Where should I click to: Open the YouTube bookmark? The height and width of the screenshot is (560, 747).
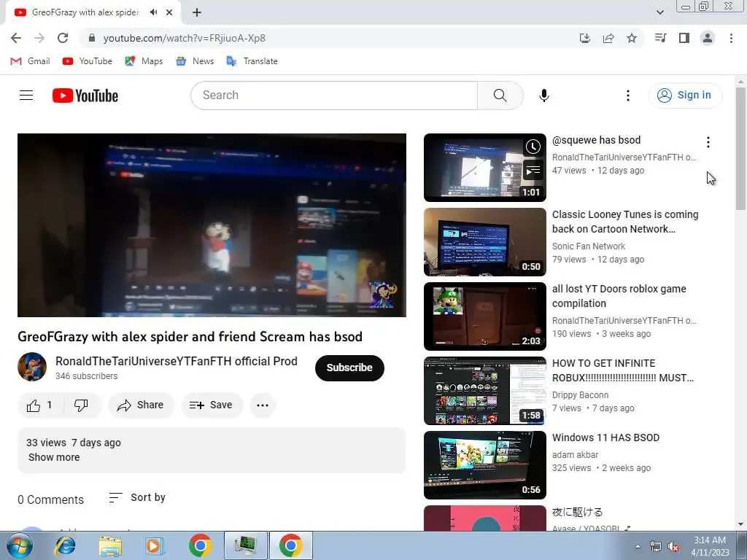click(88, 61)
